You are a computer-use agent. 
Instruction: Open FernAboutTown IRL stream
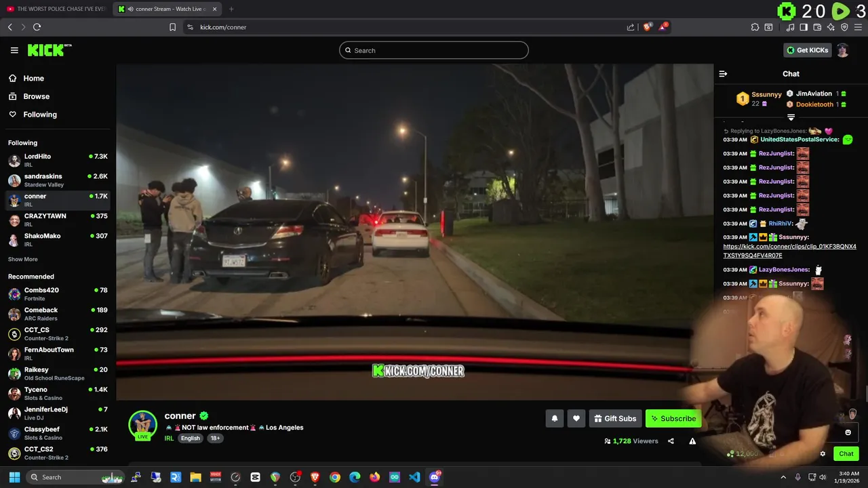(x=58, y=354)
